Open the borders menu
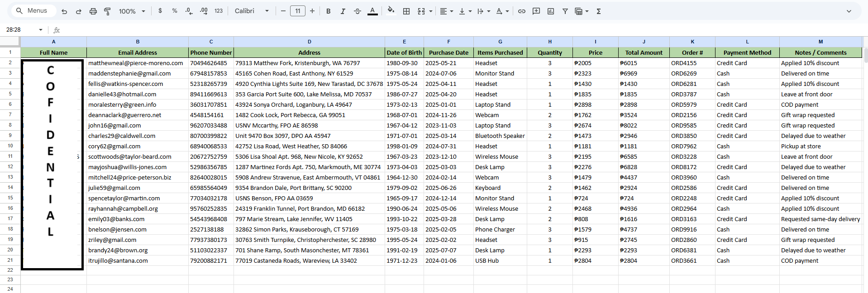This screenshot has width=868, height=293. tap(406, 11)
